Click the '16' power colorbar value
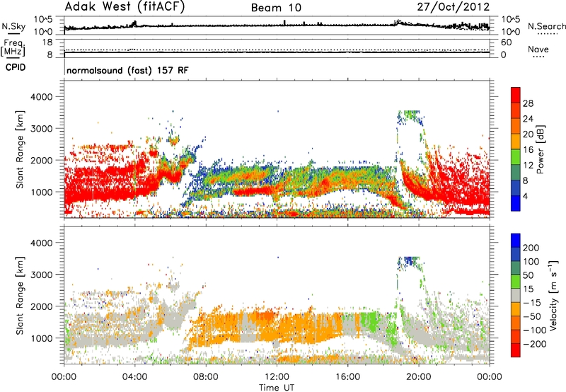This screenshot has height=392, width=566. (x=528, y=150)
